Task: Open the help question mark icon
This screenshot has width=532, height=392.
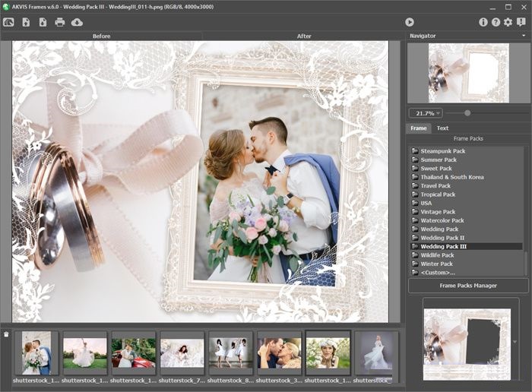Action: (x=496, y=22)
